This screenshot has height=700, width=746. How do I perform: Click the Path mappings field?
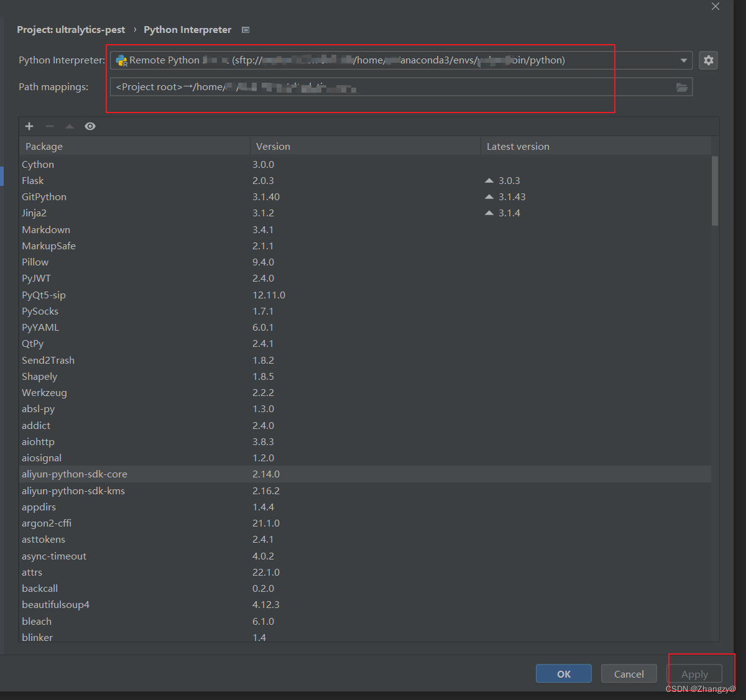pos(401,87)
